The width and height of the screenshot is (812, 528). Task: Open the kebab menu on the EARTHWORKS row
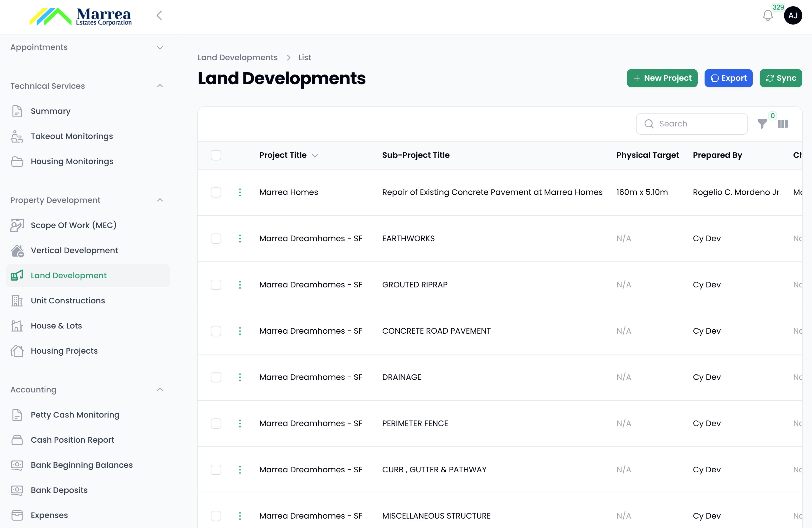tap(241, 238)
